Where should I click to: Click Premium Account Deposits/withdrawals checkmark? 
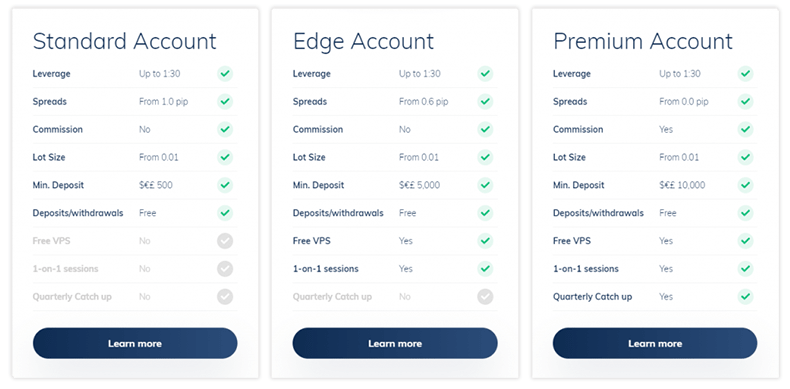(x=745, y=213)
